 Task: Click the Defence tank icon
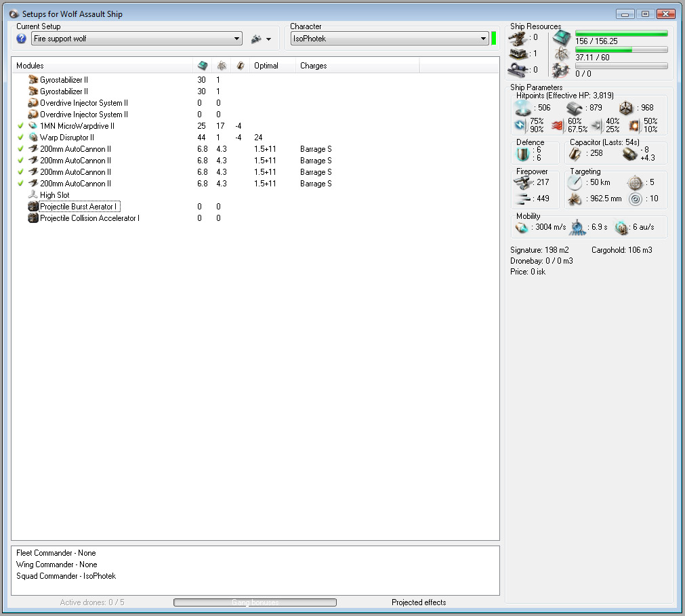point(522,154)
